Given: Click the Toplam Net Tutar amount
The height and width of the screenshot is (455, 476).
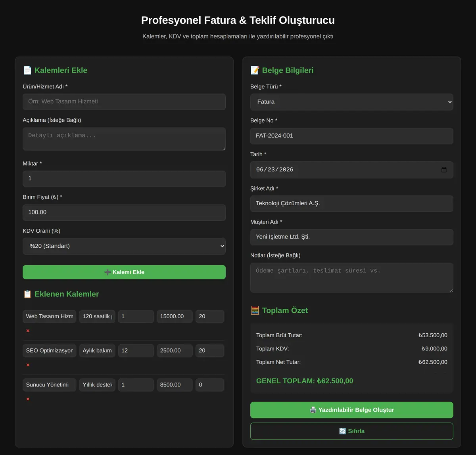Looking at the screenshot, I should coord(433,362).
